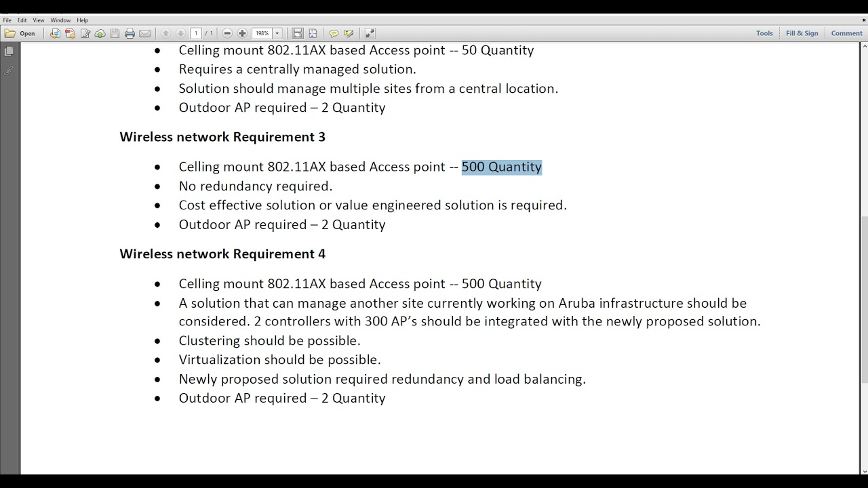Image resolution: width=868 pixels, height=488 pixels.
Task: Go to previous page arrow
Action: pyautogui.click(x=165, y=33)
